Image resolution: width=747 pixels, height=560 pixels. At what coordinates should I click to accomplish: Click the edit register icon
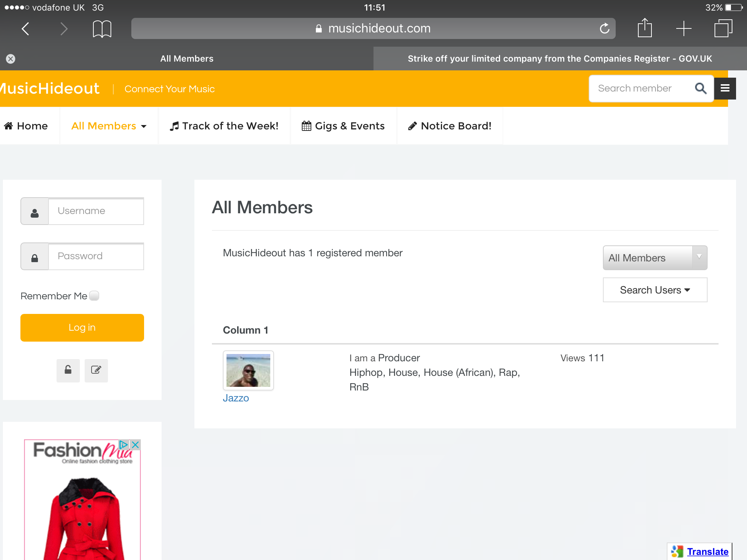(x=96, y=370)
